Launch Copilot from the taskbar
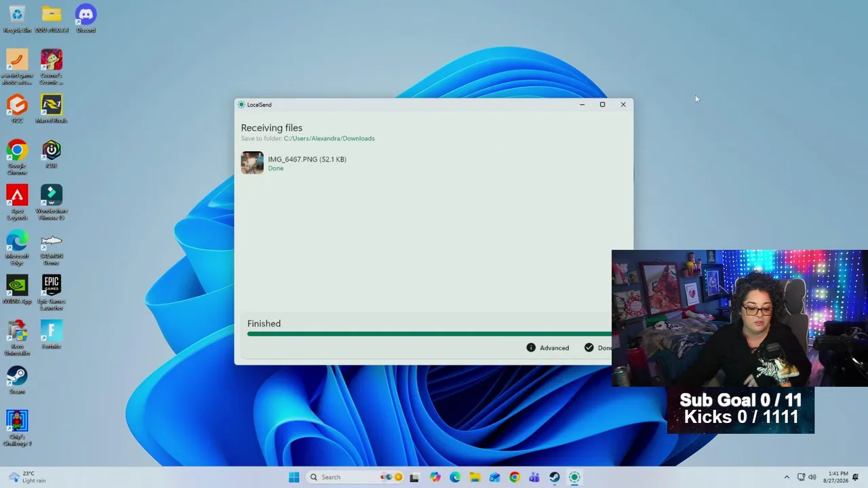The width and height of the screenshot is (868, 488). [435, 477]
